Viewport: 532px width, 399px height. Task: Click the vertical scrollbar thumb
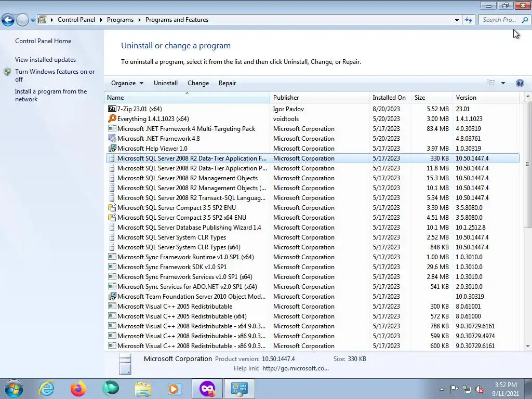coord(528,164)
